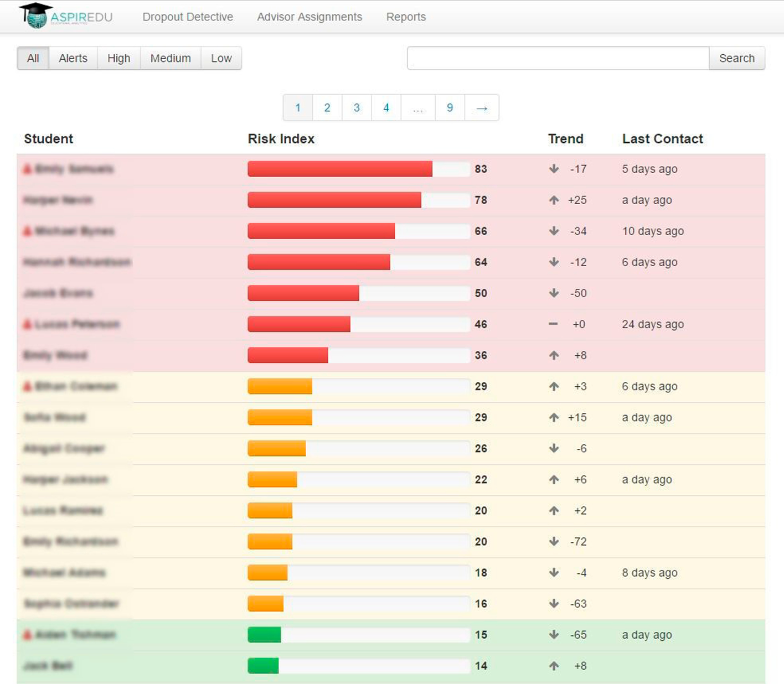Click the alert triangle in the +3 trend row
This screenshot has width=784, height=684.
27,386
